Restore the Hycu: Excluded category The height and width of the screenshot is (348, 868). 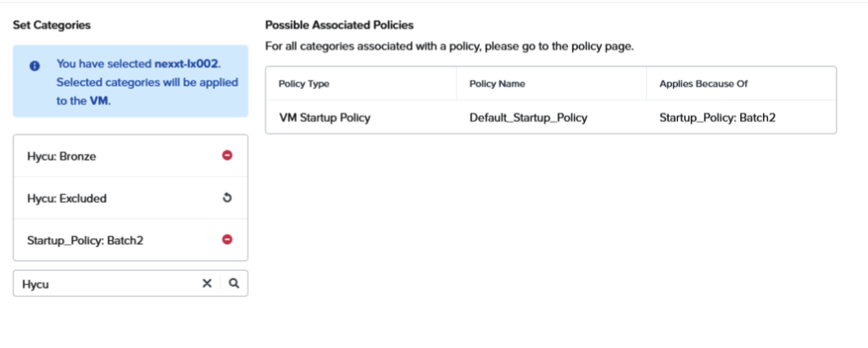click(227, 198)
